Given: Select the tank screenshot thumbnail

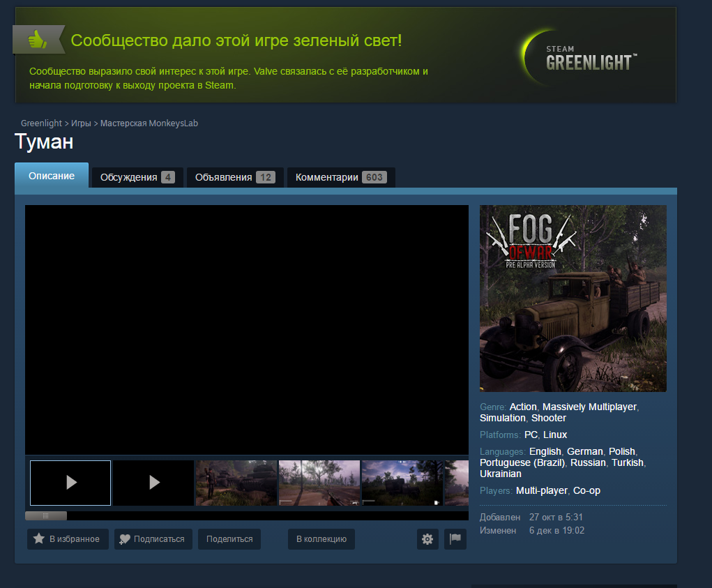Looking at the screenshot, I should coord(236,483).
